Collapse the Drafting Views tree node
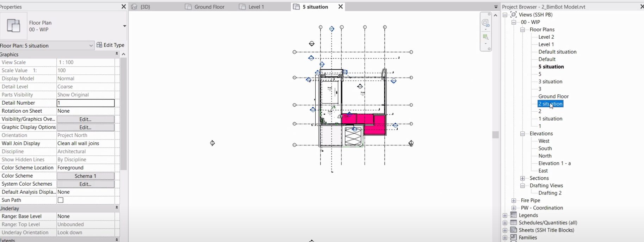 pos(522,186)
